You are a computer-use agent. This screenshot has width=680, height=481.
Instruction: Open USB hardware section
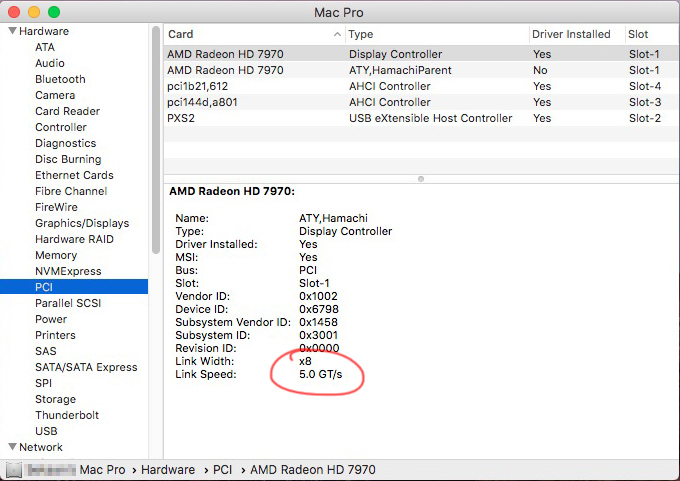click(46, 432)
